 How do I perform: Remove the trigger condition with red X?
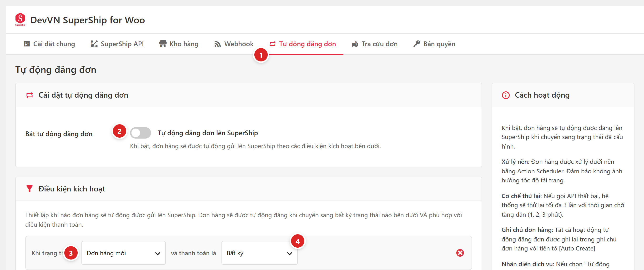460,253
